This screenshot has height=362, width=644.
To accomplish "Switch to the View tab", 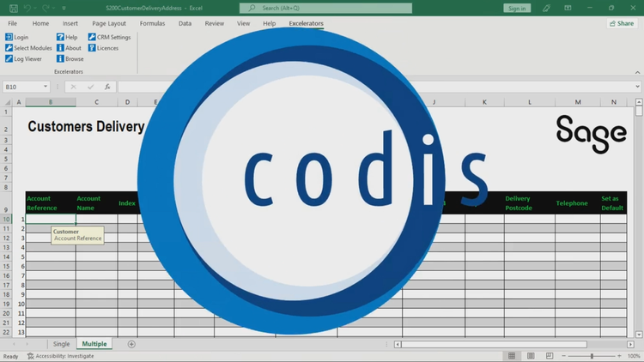I will tap(243, 23).
